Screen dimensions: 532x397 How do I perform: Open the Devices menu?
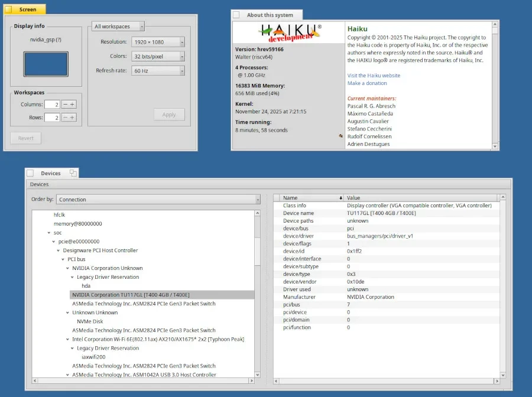tap(40, 184)
